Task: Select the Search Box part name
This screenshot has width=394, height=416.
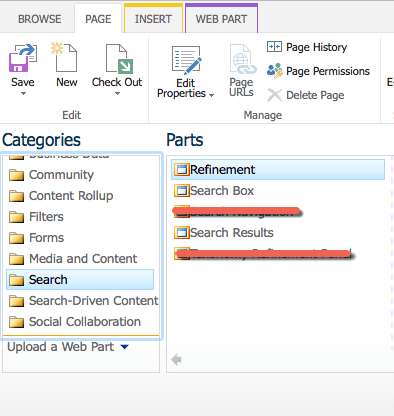Action: pyautogui.click(x=222, y=191)
